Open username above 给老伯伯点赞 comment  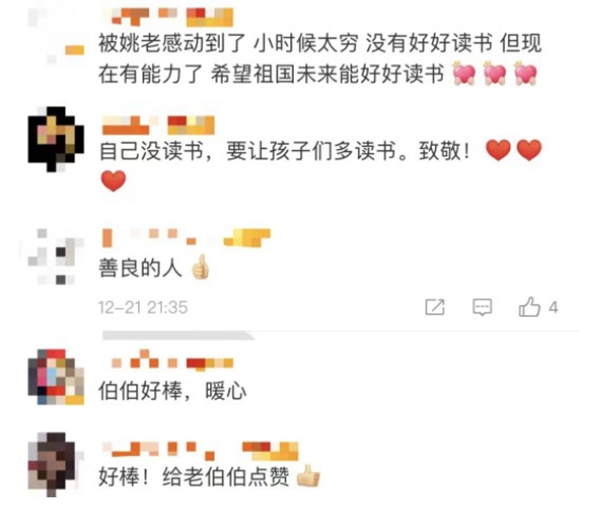pyautogui.click(x=200, y=451)
